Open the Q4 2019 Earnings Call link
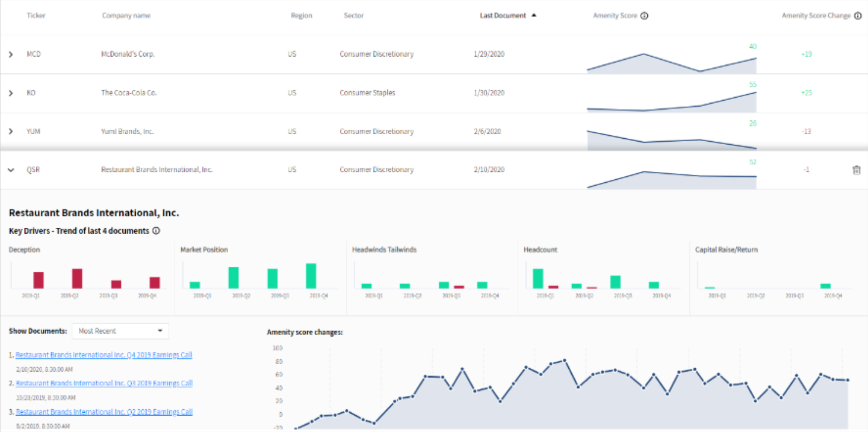Screen dimensions: 868x432 pyautogui.click(x=104, y=355)
